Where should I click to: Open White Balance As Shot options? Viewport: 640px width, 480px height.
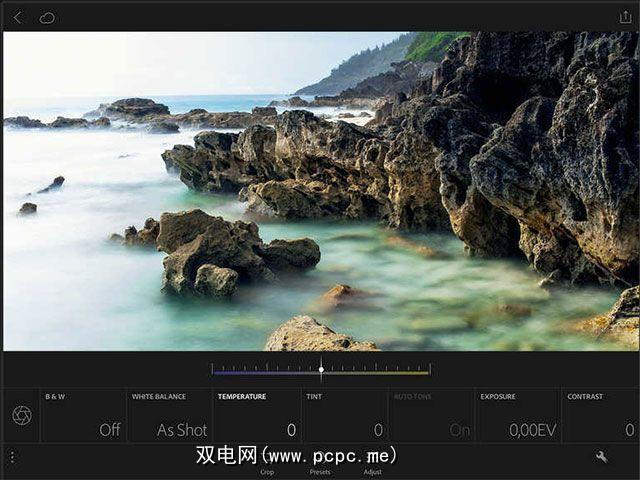(170, 415)
